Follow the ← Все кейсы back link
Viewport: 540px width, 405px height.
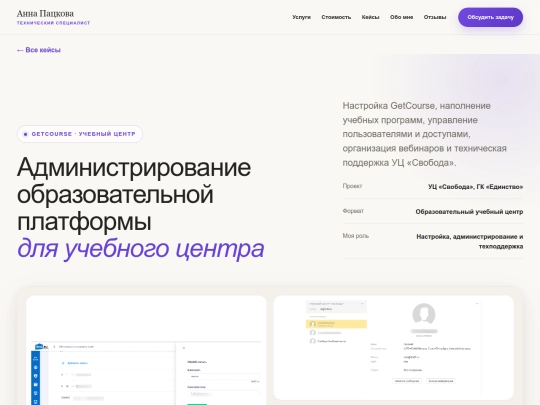(x=39, y=50)
